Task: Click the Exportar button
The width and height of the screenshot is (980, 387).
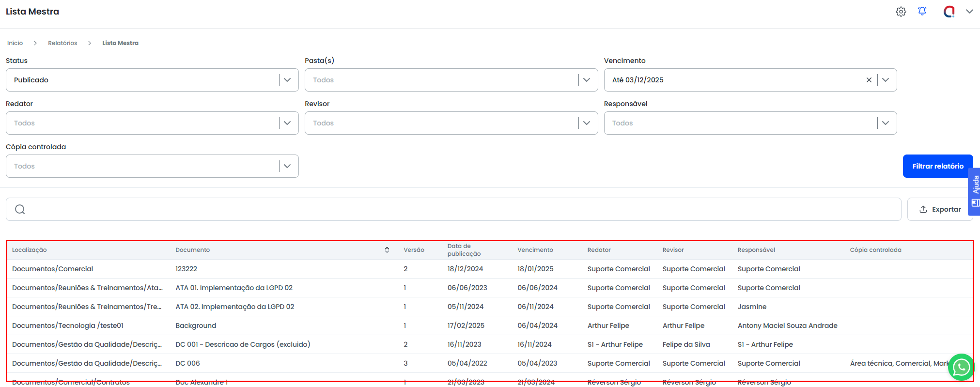Action: pos(939,209)
